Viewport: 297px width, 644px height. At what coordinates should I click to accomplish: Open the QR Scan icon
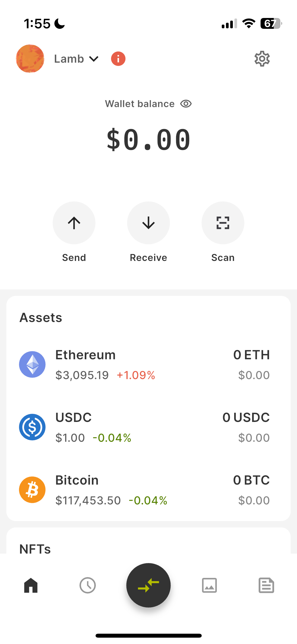pyautogui.click(x=223, y=223)
